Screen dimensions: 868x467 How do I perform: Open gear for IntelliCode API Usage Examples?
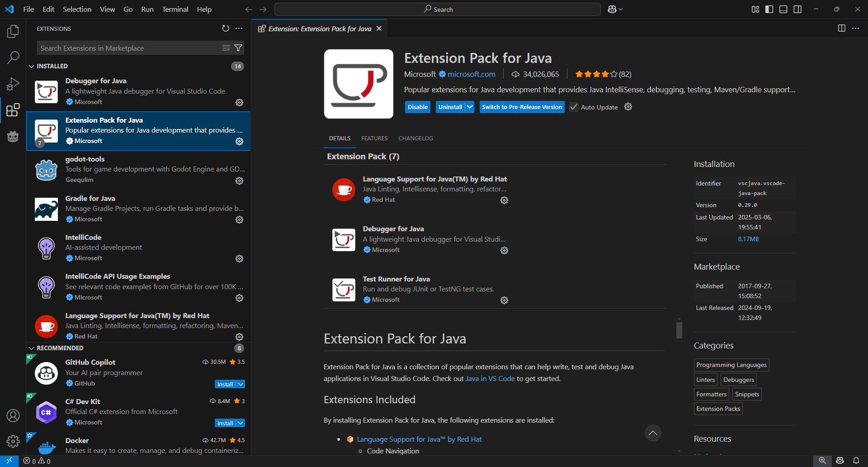pyautogui.click(x=240, y=298)
